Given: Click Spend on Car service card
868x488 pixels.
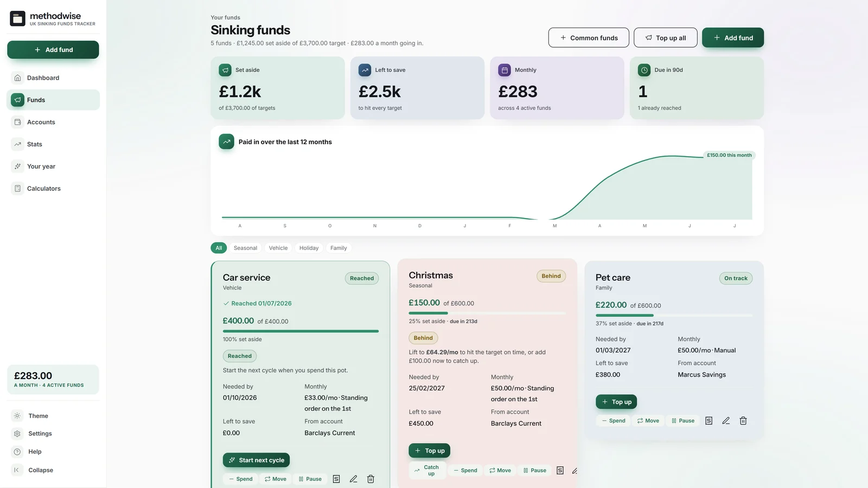Looking at the screenshot, I should (x=241, y=479).
